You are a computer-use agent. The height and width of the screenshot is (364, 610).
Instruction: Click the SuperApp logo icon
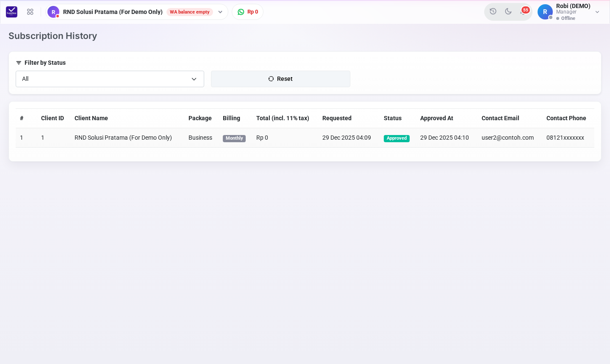tap(12, 12)
